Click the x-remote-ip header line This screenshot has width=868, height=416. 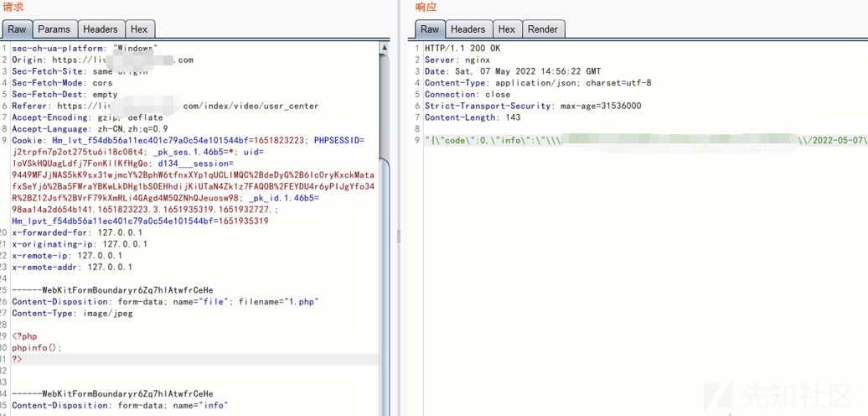pos(67,256)
